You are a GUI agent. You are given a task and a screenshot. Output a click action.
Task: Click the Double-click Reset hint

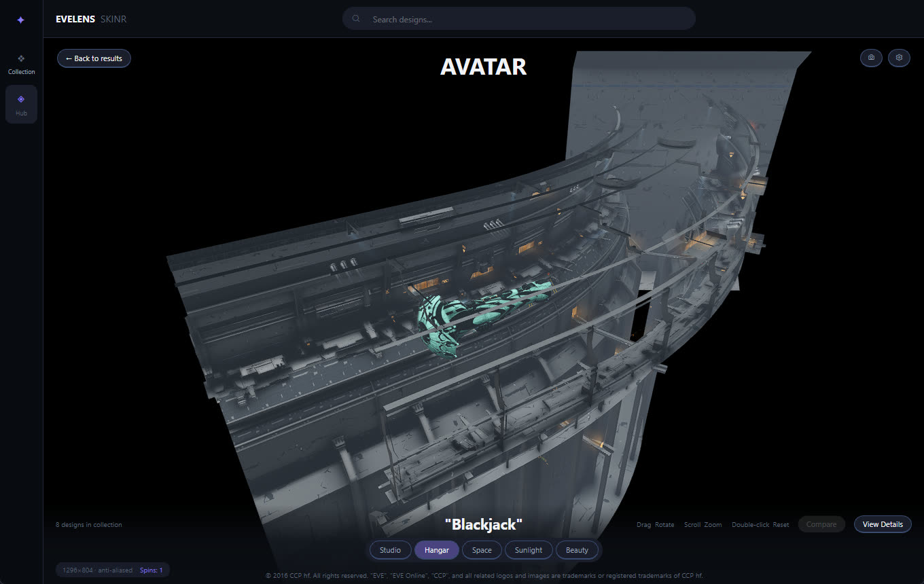(x=760, y=525)
